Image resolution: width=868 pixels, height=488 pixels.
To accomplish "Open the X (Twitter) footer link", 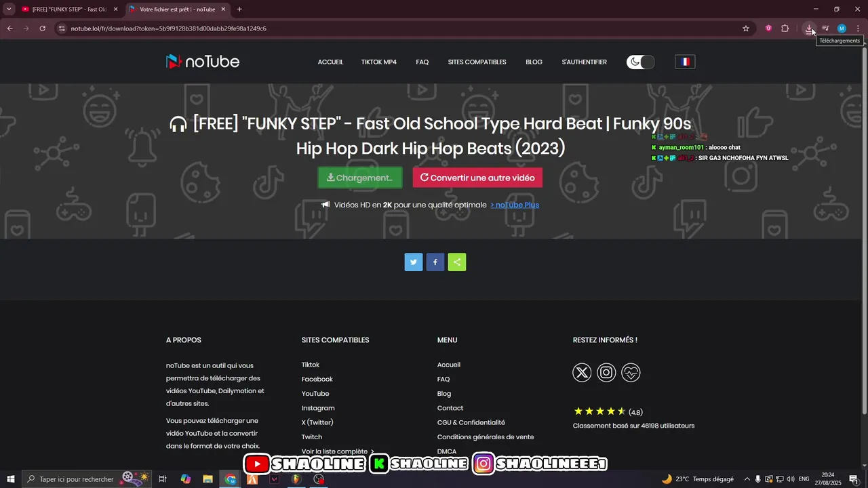I will coord(317,422).
